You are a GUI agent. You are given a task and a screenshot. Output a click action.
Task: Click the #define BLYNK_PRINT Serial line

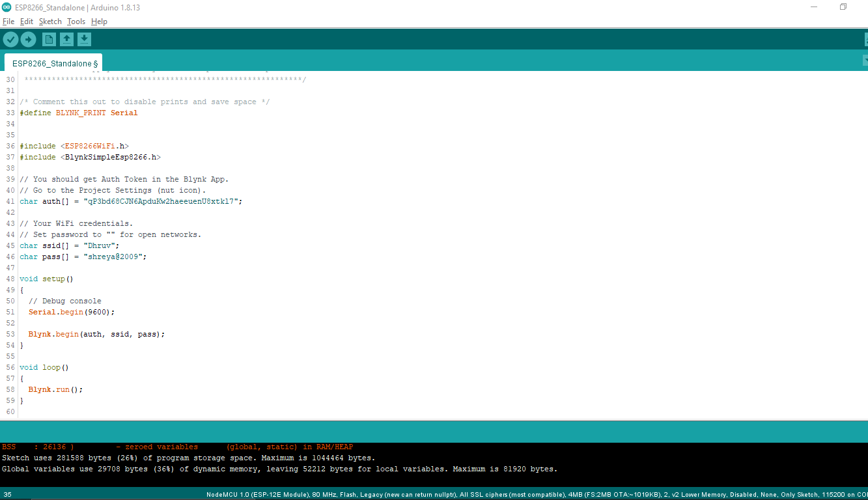pyautogui.click(x=79, y=113)
